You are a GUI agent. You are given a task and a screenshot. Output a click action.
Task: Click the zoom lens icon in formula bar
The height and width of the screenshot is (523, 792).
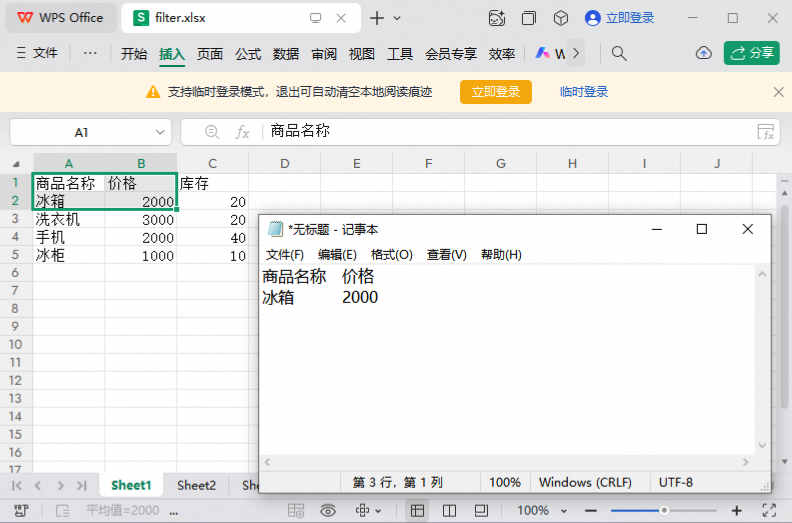click(x=212, y=132)
